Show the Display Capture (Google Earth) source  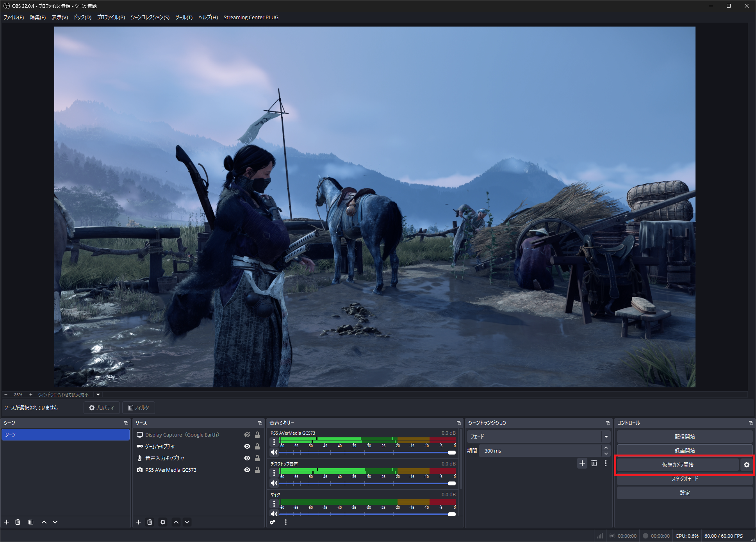tap(247, 435)
